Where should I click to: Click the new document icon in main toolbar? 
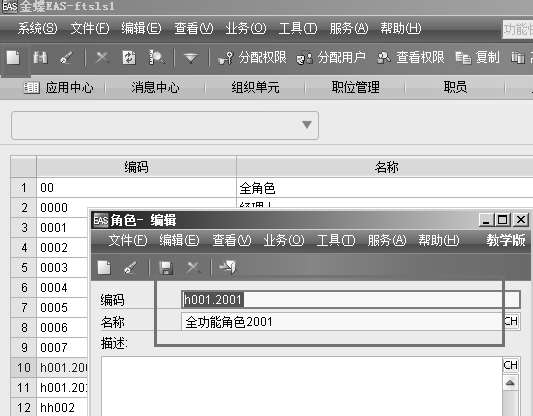point(13,57)
